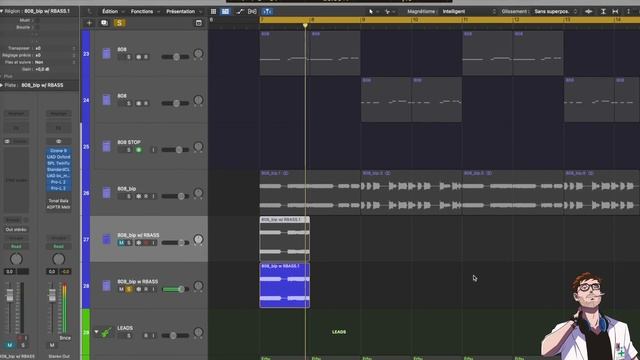Click the playhead marker in the ruler
The image size is (640, 360).
(x=305, y=26)
